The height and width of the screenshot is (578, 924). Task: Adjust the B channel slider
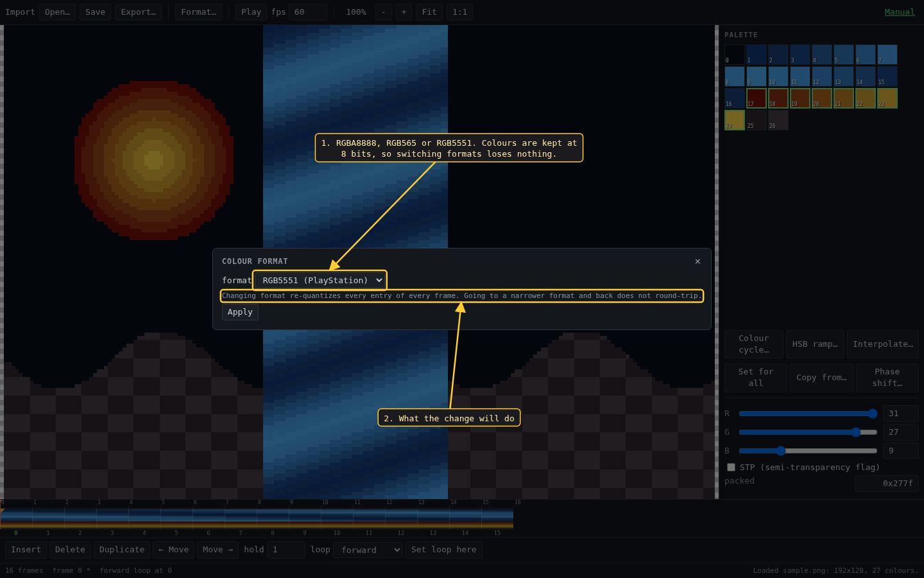pos(808,451)
